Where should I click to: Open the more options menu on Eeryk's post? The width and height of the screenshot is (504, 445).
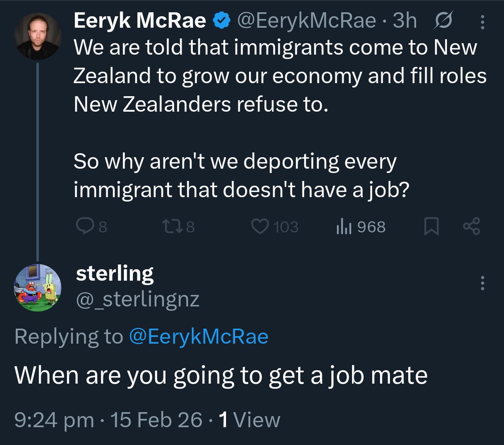(482, 22)
